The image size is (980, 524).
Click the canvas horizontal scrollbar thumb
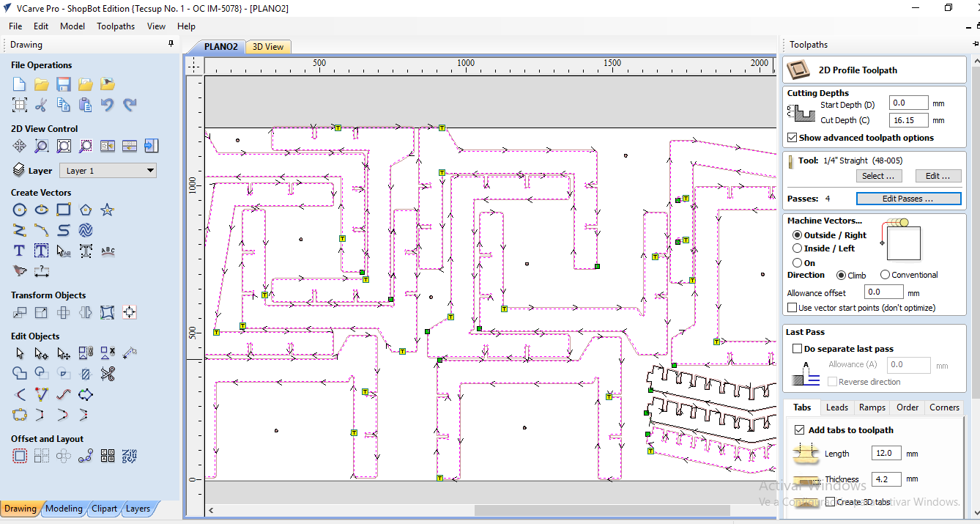click(602, 510)
